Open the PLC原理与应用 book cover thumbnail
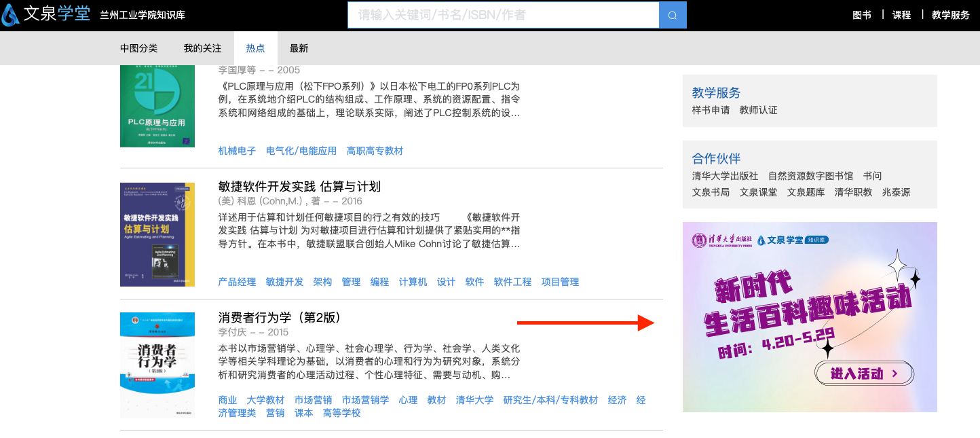This screenshot has height=438, width=980. click(x=157, y=106)
